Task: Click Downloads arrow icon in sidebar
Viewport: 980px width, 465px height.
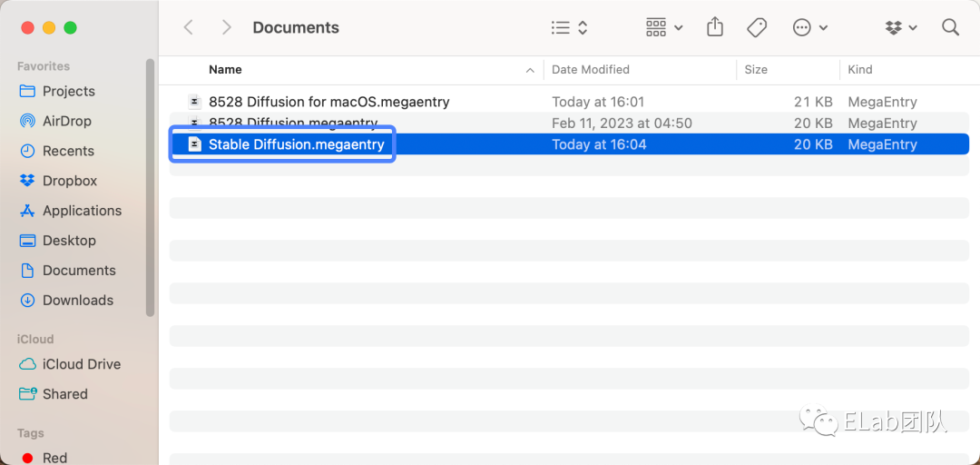Action: point(27,301)
